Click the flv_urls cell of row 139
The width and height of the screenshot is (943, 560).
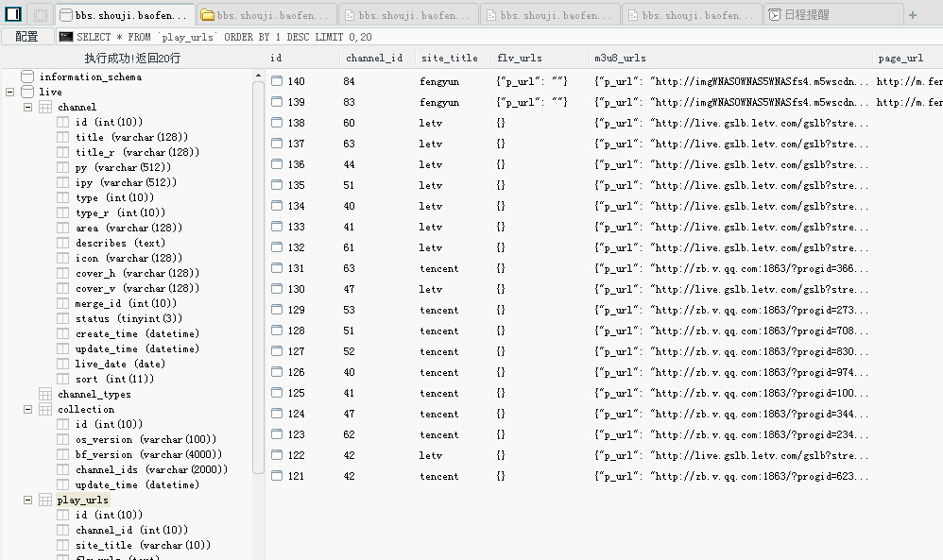tap(532, 102)
